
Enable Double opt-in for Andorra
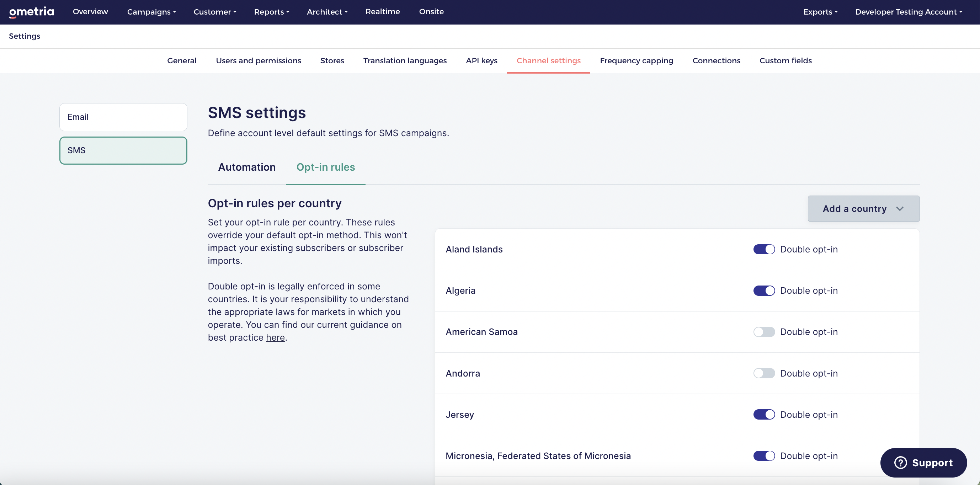point(764,373)
